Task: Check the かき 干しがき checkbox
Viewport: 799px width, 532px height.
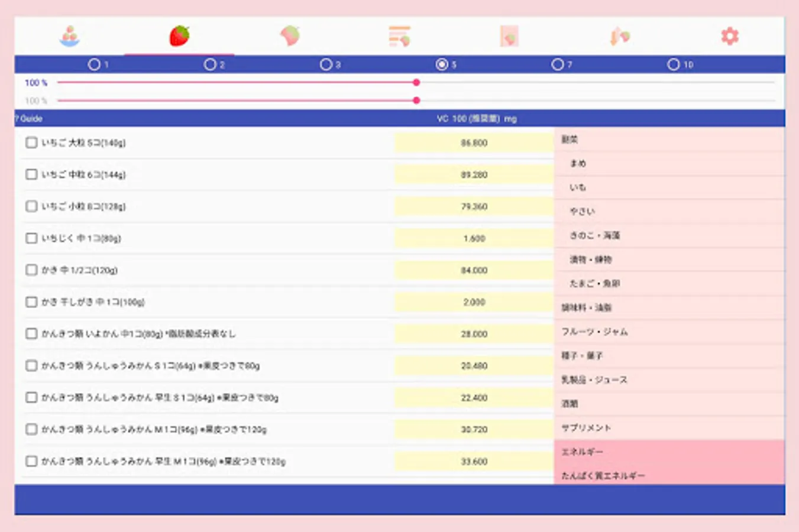Action: pyautogui.click(x=31, y=301)
